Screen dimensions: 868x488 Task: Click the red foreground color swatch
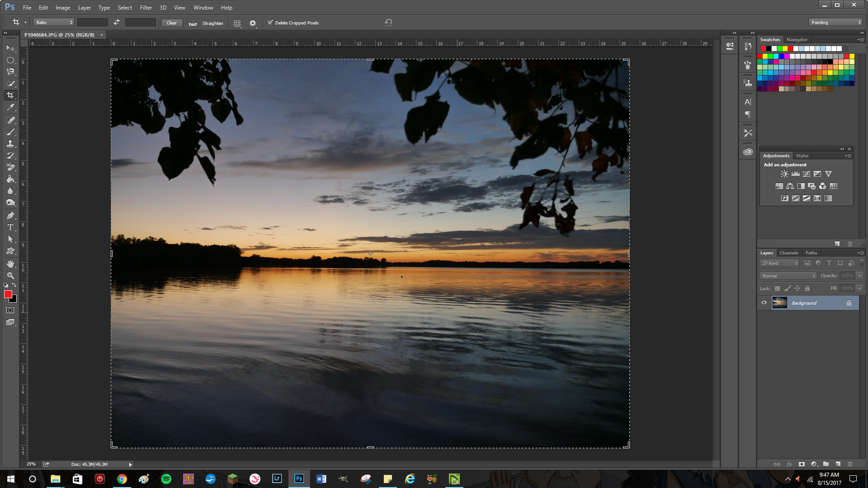point(8,295)
